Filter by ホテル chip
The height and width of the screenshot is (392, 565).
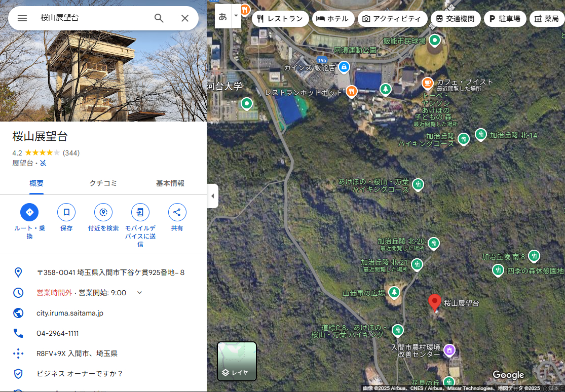[332, 19]
